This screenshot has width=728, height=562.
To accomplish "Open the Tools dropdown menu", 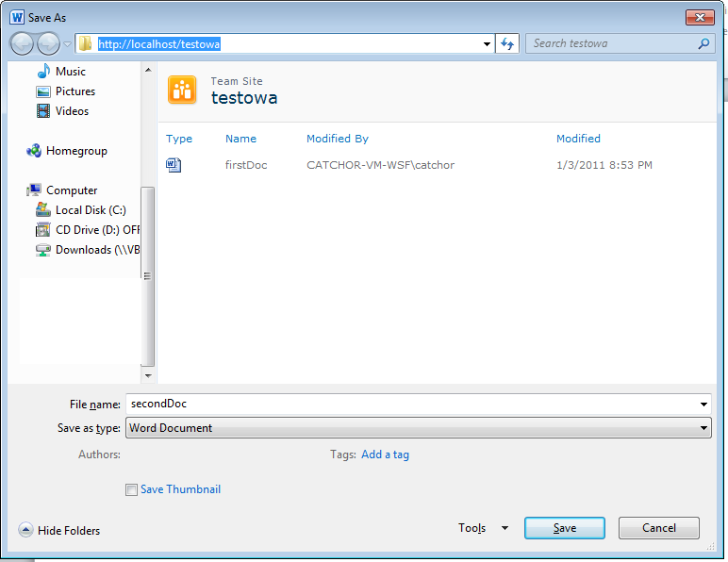I will tap(484, 528).
